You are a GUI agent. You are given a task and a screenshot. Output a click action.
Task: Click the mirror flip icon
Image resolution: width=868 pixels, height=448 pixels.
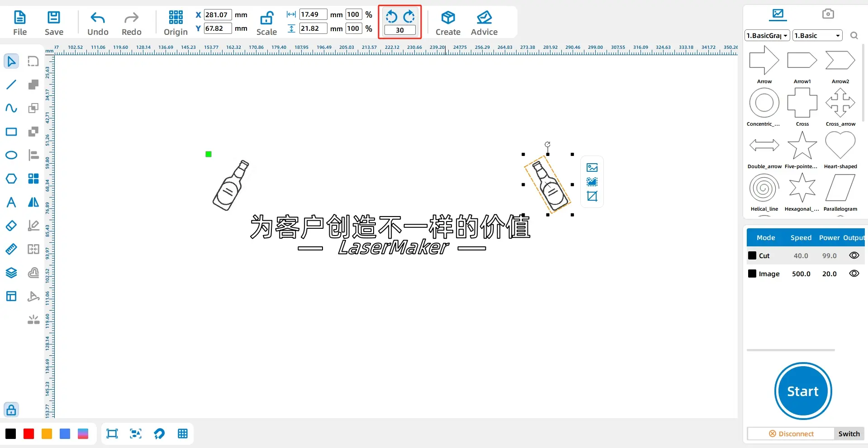pyautogui.click(x=33, y=202)
